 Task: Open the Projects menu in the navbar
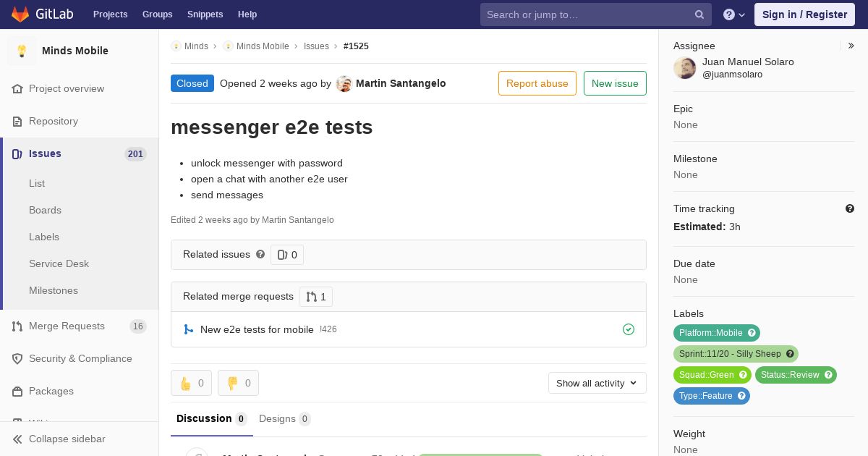(110, 14)
